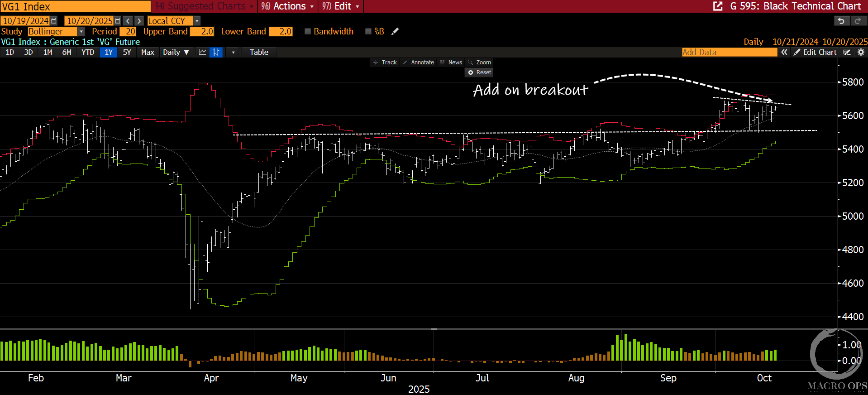Open the Actions menu

pos(288,6)
